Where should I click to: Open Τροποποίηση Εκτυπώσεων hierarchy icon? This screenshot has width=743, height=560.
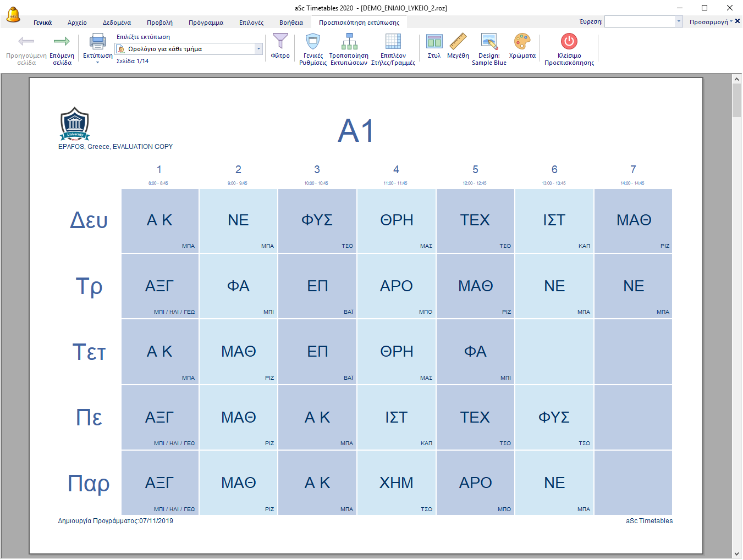click(x=349, y=42)
